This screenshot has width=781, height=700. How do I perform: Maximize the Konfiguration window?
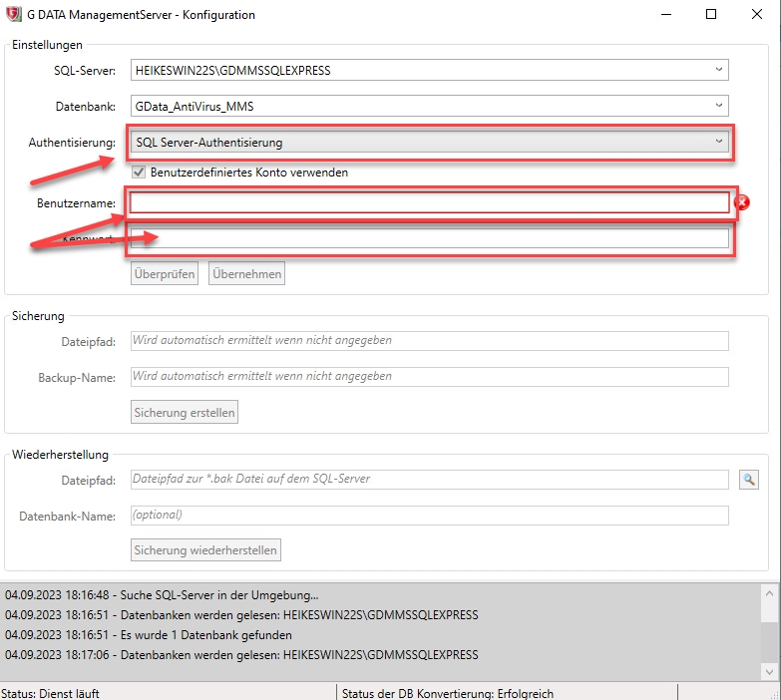(711, 14)
